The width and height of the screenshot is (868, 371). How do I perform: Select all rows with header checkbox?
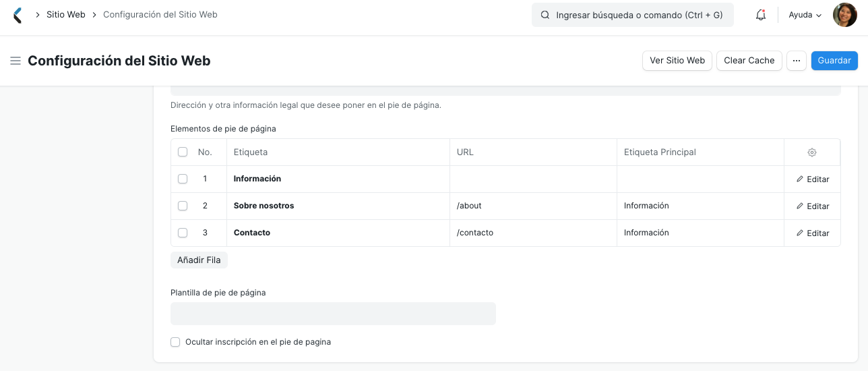183,152
